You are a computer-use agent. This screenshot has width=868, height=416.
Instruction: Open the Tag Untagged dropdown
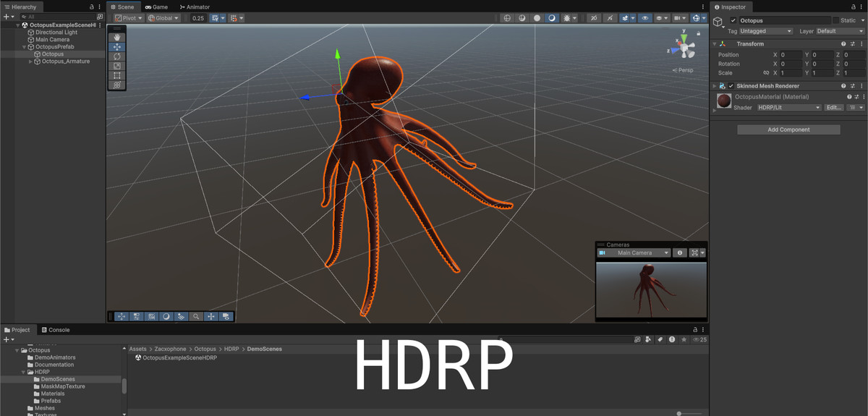coord(767,31)
